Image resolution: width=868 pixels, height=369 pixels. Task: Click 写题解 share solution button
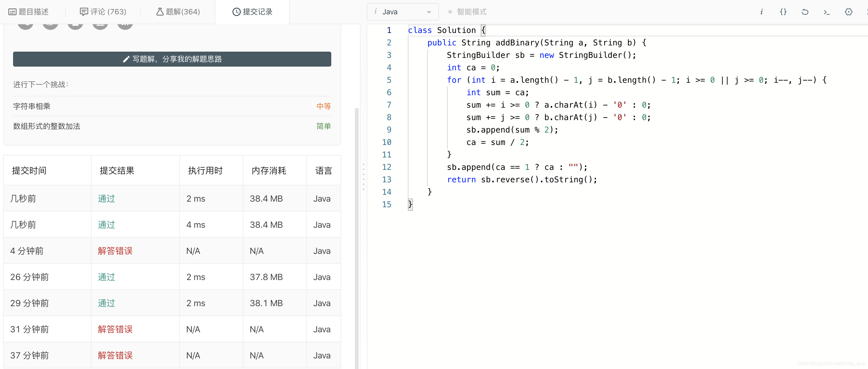172,59
